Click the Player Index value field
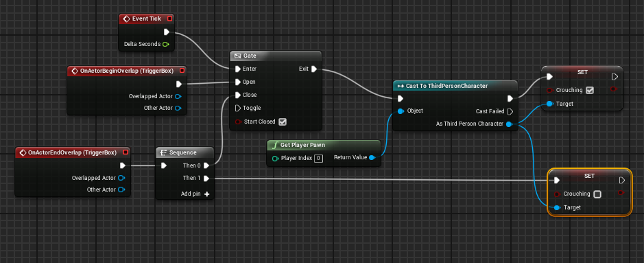The width and height of the screenshot is (644, 263). [318, 158]
